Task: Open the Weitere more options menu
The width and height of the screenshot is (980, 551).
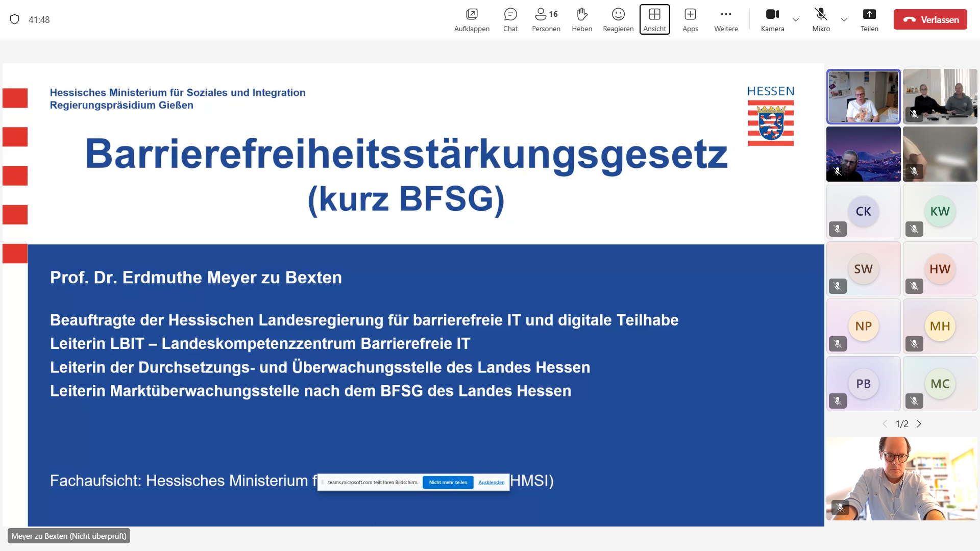Action: 726,20
